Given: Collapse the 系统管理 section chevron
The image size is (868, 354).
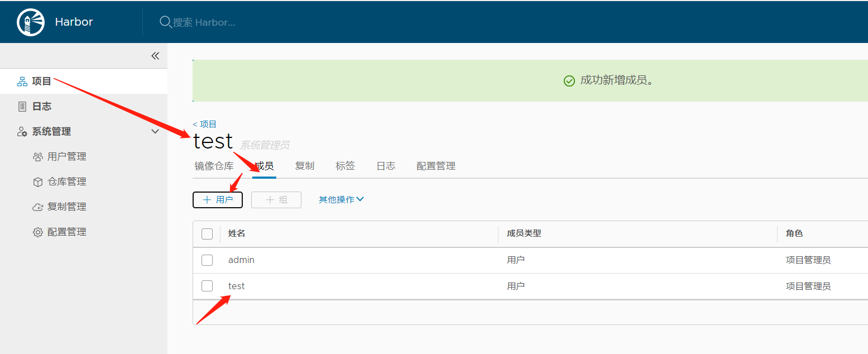Looking at the screenshot, I should 155,131.
